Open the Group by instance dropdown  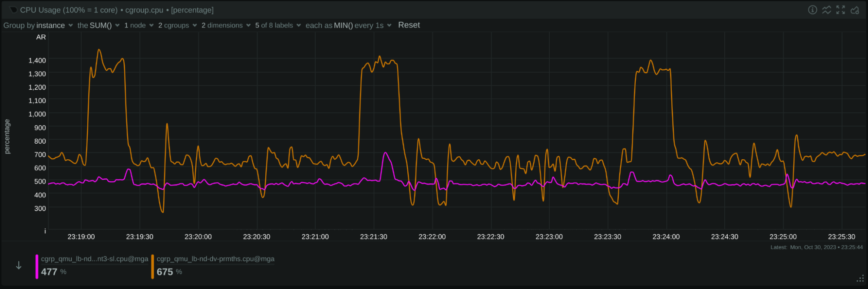(38, 26)
